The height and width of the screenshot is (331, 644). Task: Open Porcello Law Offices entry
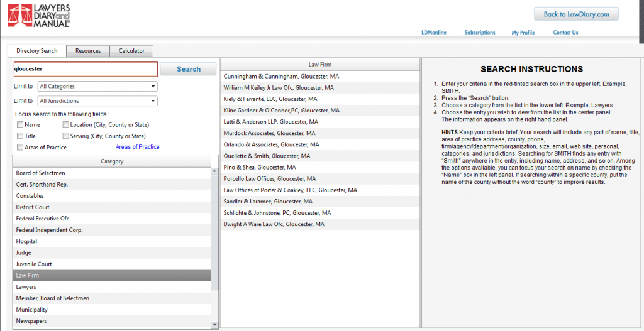pos(320,179)
